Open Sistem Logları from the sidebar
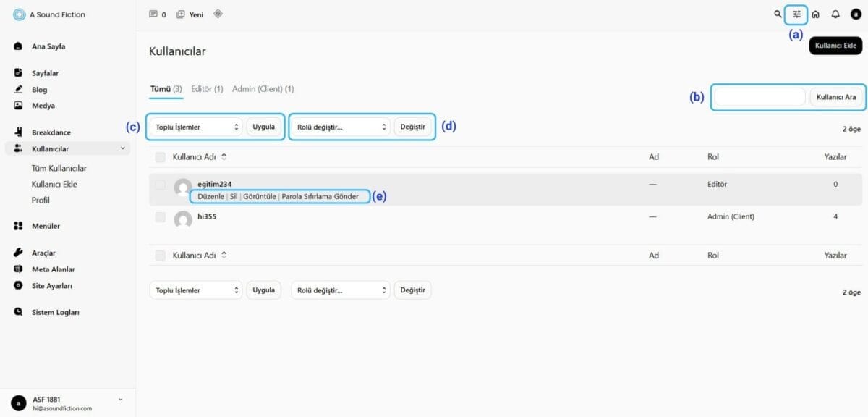 coord(55,312)
